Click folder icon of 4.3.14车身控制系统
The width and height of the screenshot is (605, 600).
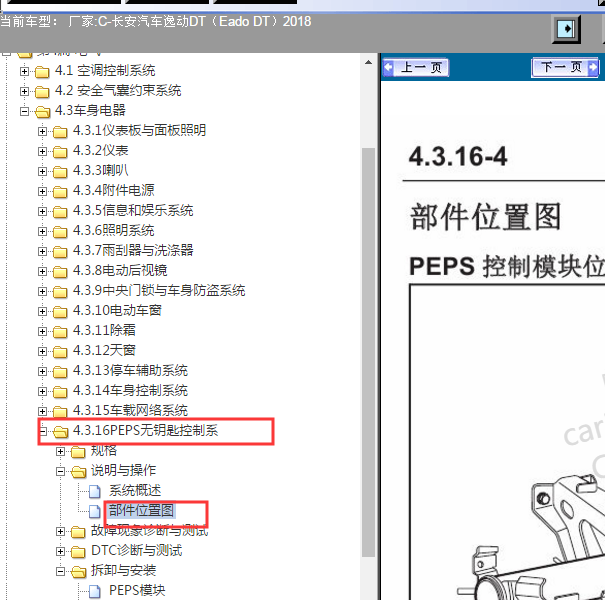pyautogui.click(x=60, y=392)
